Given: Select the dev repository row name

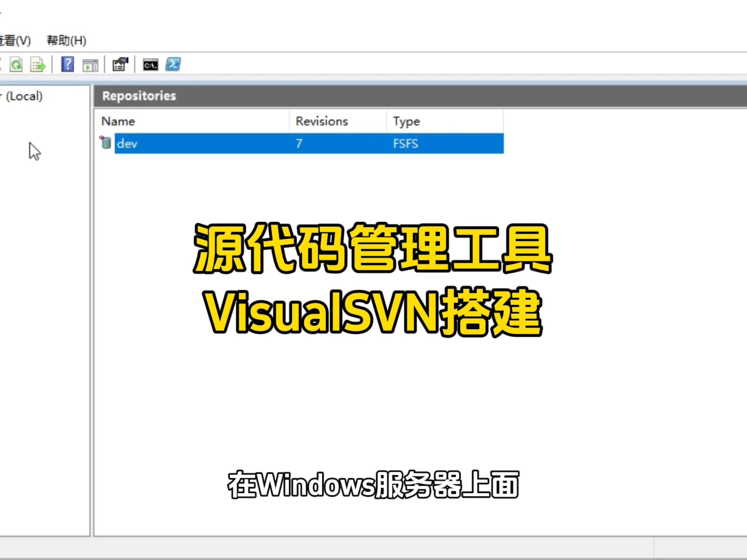Looking at the screenshot, I should pos(127,143).
